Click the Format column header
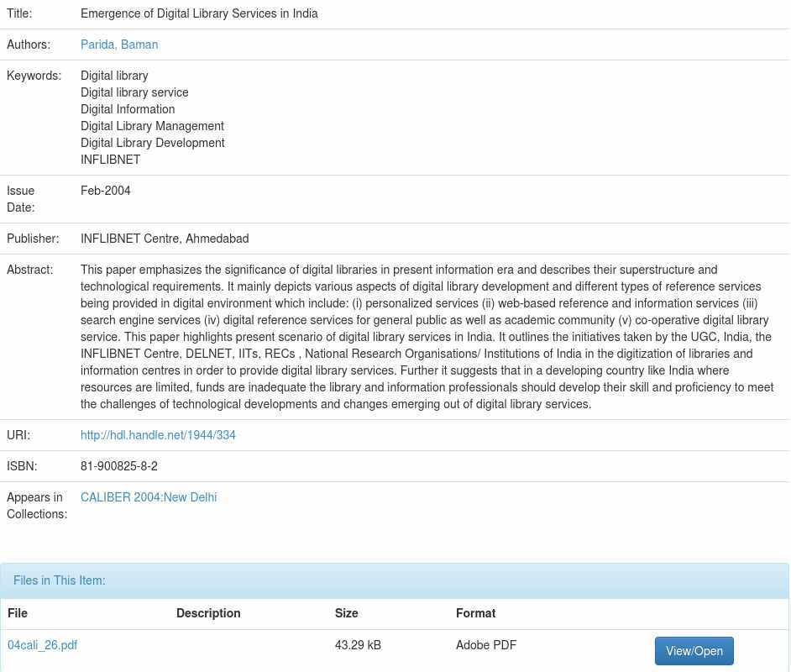Image resolution: width=791 pixels, height=672 pixels. tap(475, 613)
